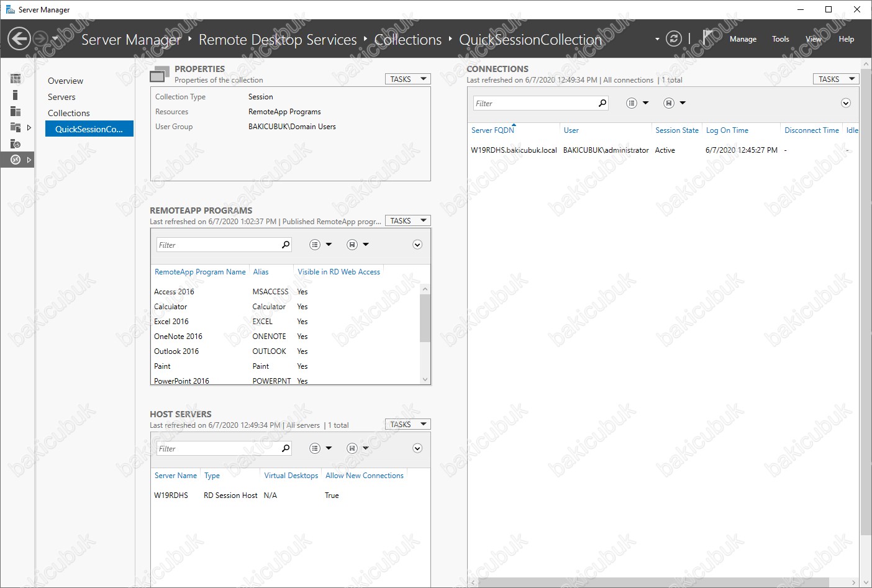Sort by RemoteApp Program Name column

tap(200, 272)
